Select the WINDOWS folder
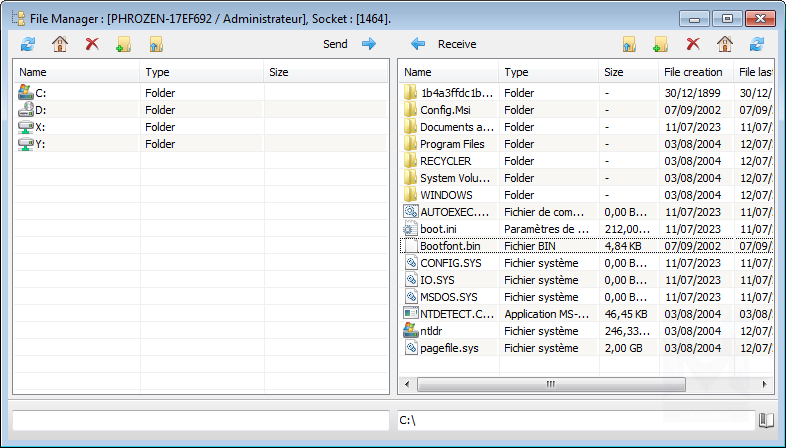 pyautogui.click(x=446, y=195)
